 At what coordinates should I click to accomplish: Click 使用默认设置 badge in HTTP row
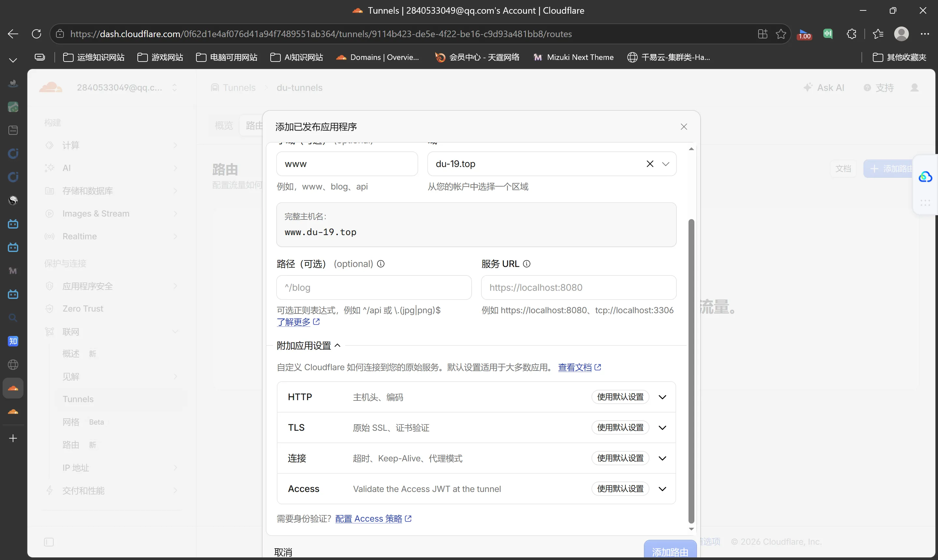tap(620, 397)
